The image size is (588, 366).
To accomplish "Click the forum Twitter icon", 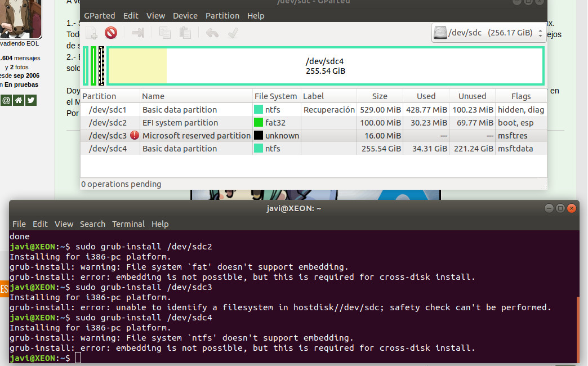I will tap(31, 100).
